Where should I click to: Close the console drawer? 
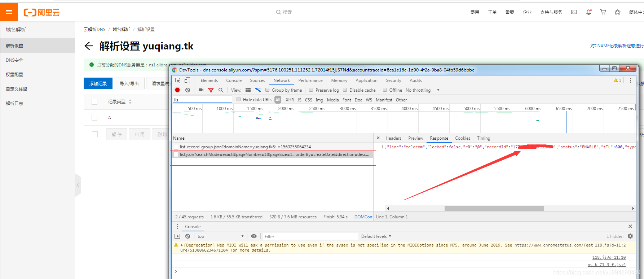(x=630, y=226)
